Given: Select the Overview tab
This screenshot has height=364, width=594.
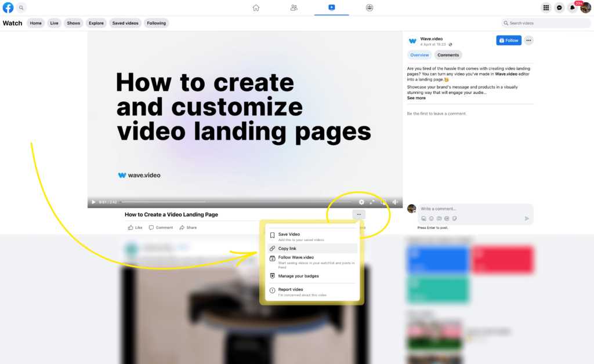Looking at the screenshot, I should (419, 55).
